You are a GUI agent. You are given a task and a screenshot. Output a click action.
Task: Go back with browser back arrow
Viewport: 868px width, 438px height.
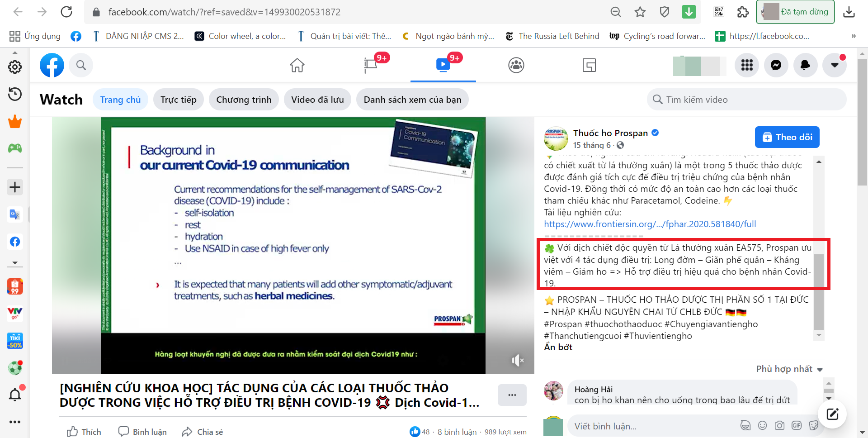pyautogui.click(x=18, y=12)
